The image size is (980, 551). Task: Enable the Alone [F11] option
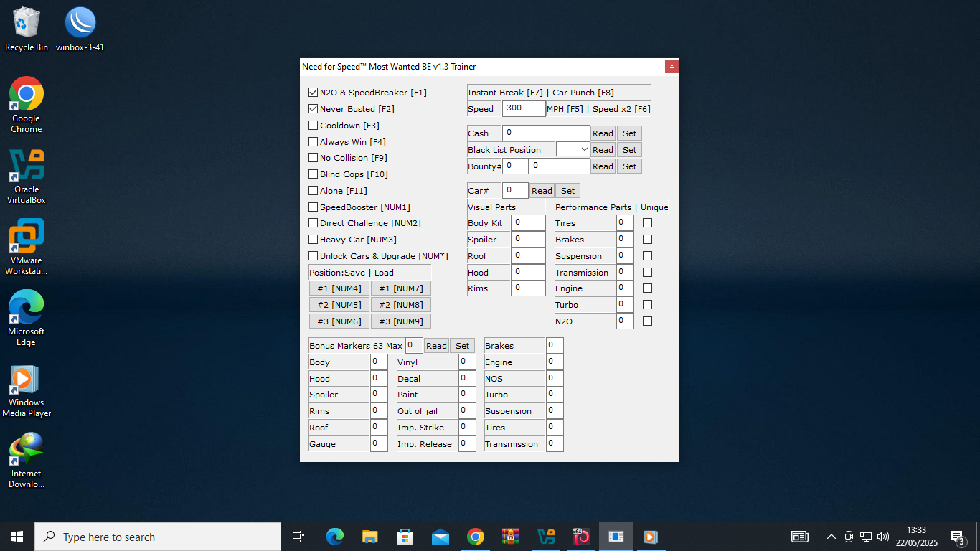[313, 191]
